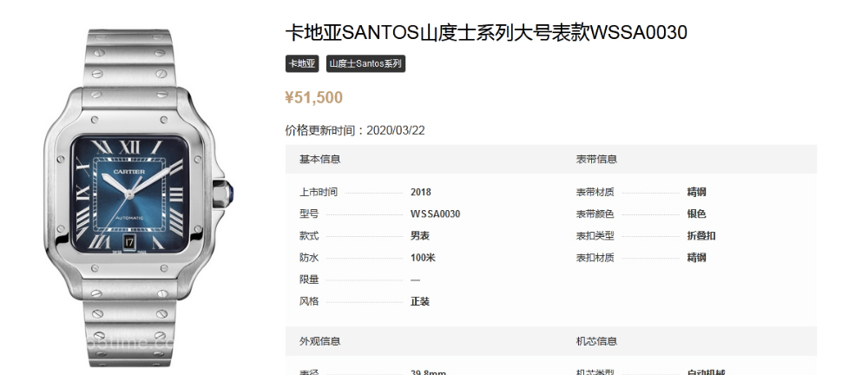Click the price ¥51,500

[314, 97]
